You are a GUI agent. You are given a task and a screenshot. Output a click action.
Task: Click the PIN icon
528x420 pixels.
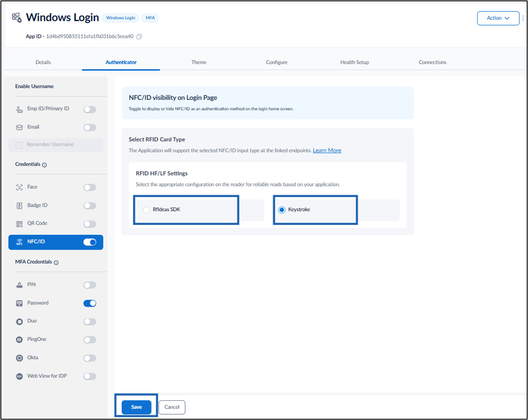(x=19, y=285)
